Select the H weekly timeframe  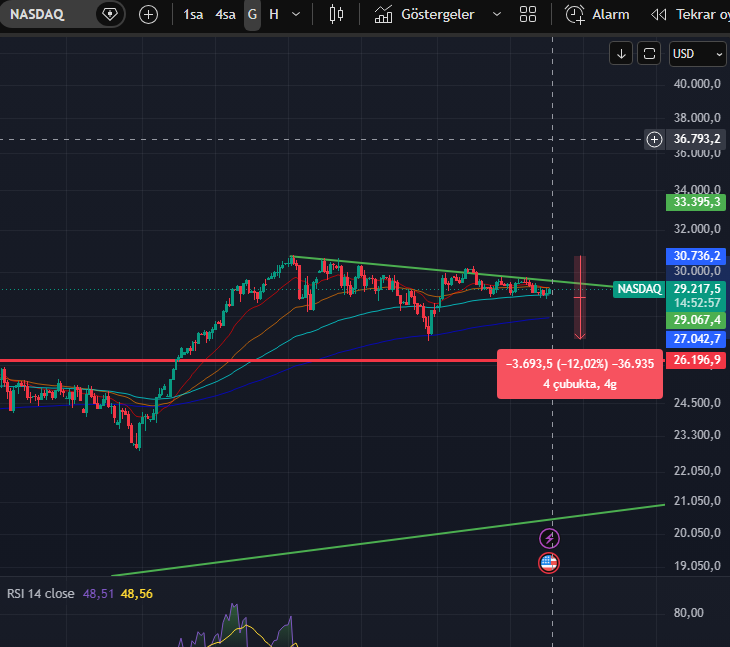274,15
